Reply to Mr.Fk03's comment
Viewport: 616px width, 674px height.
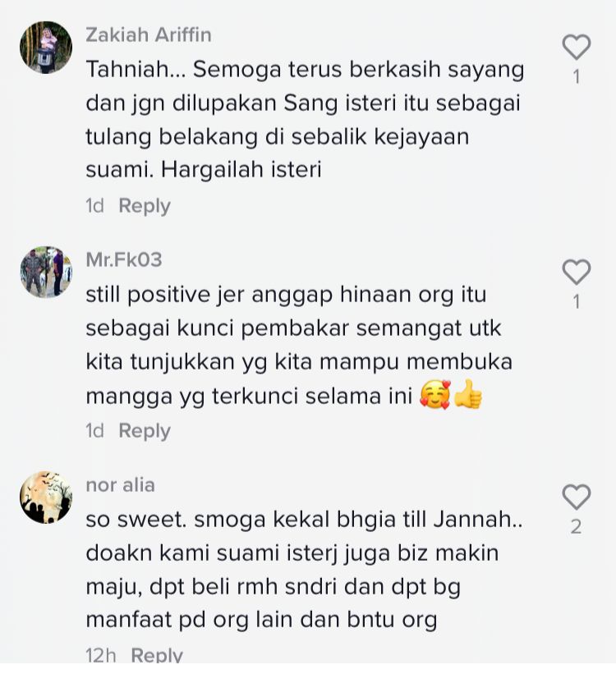click(x=145, y=431)
